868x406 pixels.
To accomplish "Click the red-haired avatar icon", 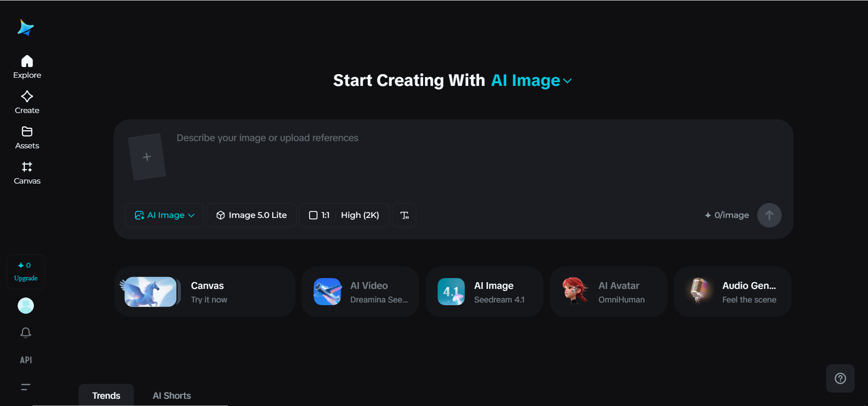I will pos(575,291).
